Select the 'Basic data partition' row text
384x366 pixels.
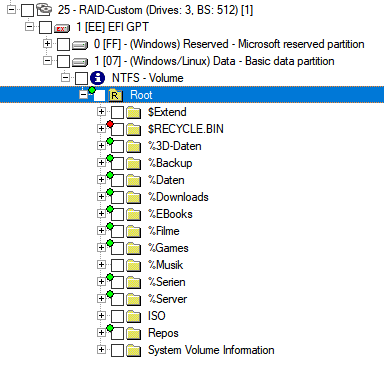[x=214, y=61]
